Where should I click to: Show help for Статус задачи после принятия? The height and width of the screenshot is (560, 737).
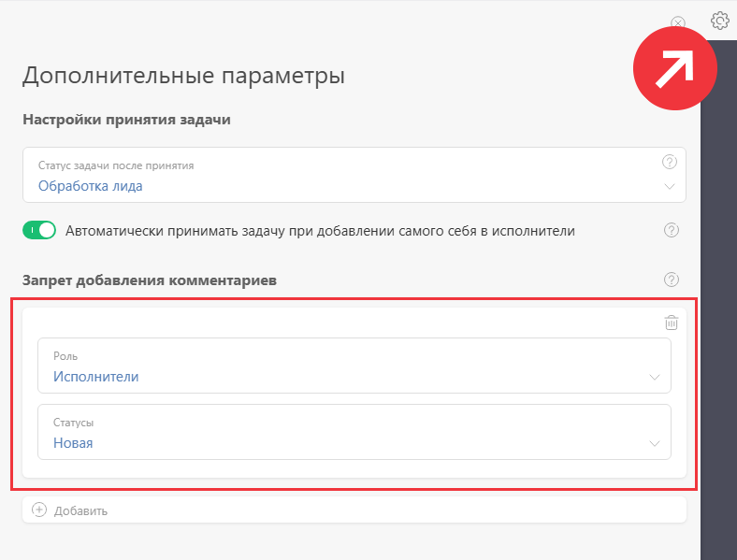tap(670, 162)
